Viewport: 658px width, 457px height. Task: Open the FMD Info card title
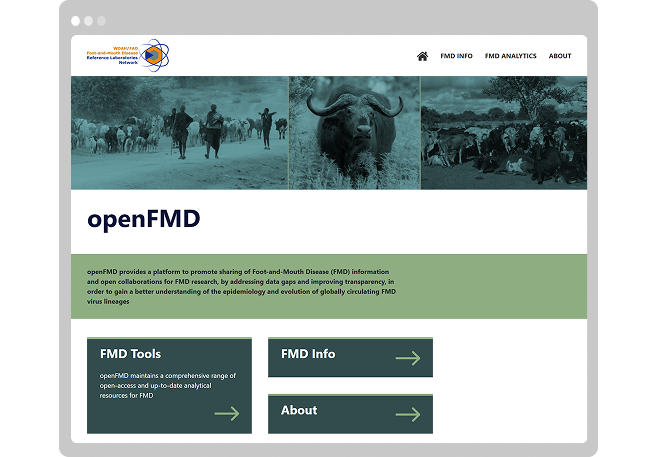[308, 354]
